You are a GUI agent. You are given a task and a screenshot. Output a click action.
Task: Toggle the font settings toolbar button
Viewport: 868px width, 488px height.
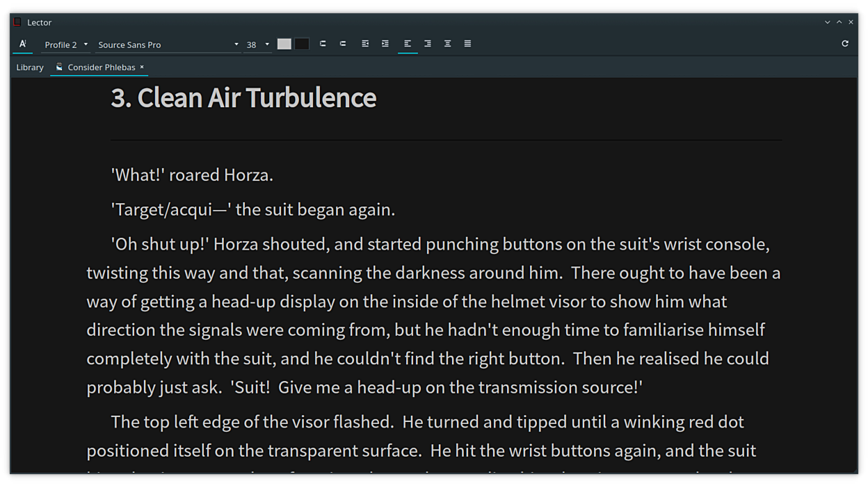[23, 44]
